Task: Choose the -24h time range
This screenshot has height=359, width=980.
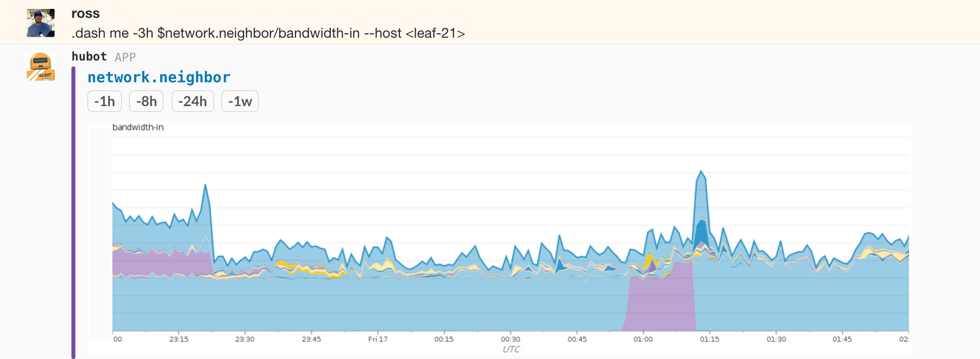Action: [192, 101]
